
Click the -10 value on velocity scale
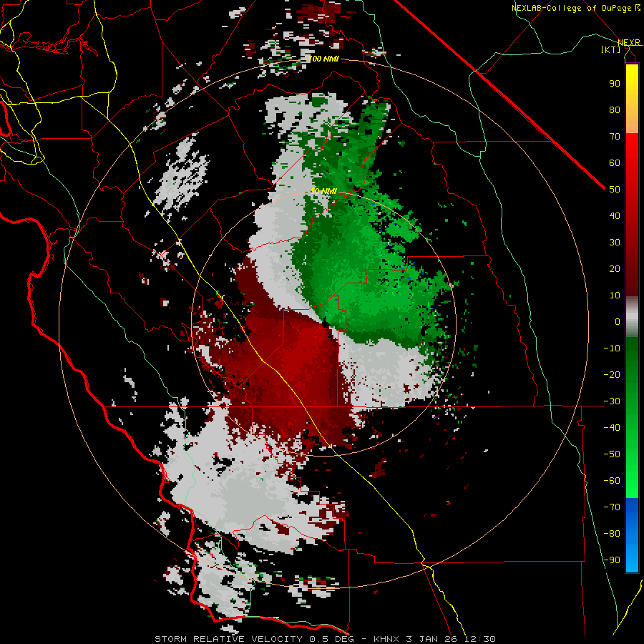point(612,348)
